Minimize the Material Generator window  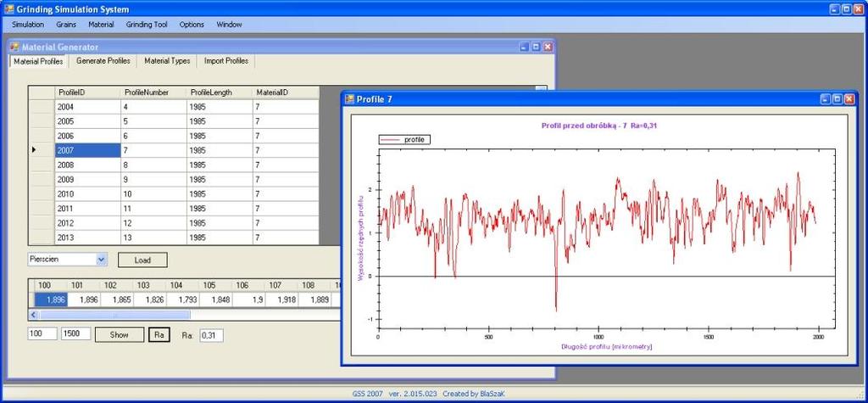tap(524, 48)
